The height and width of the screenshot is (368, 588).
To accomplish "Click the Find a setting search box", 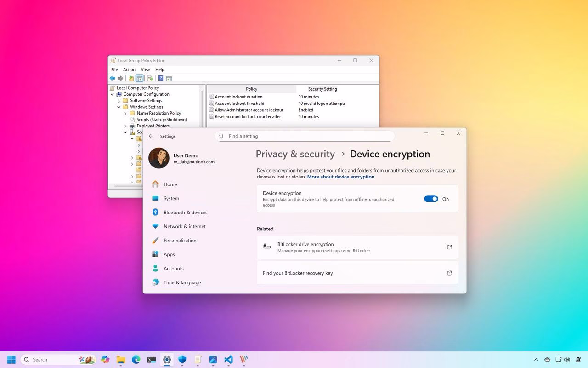I will click(305, 136).
